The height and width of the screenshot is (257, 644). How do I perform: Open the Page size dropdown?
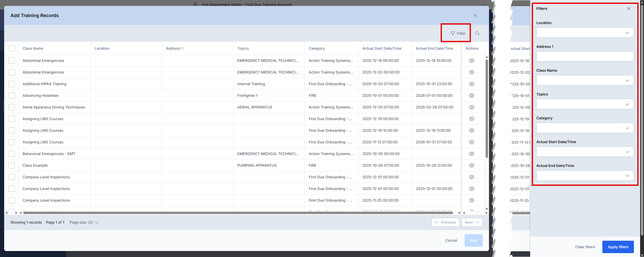[84, 222]
